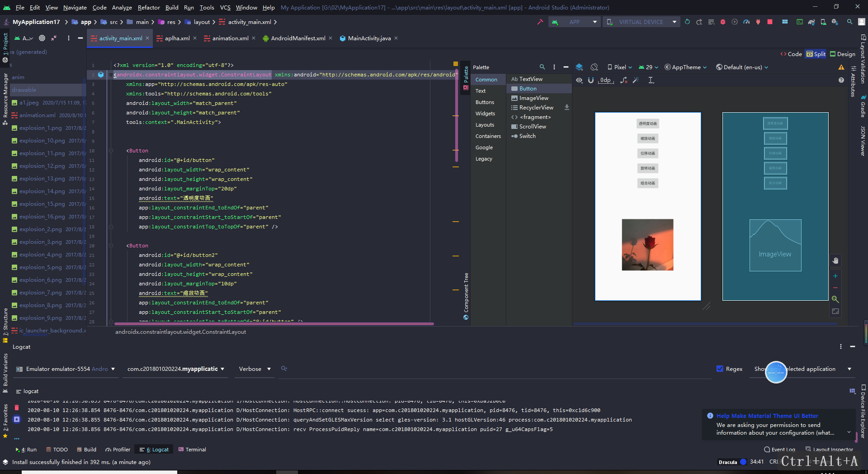Click the Make Project hammer icon
The image size is (868, 474).
[x=540, y=22]
